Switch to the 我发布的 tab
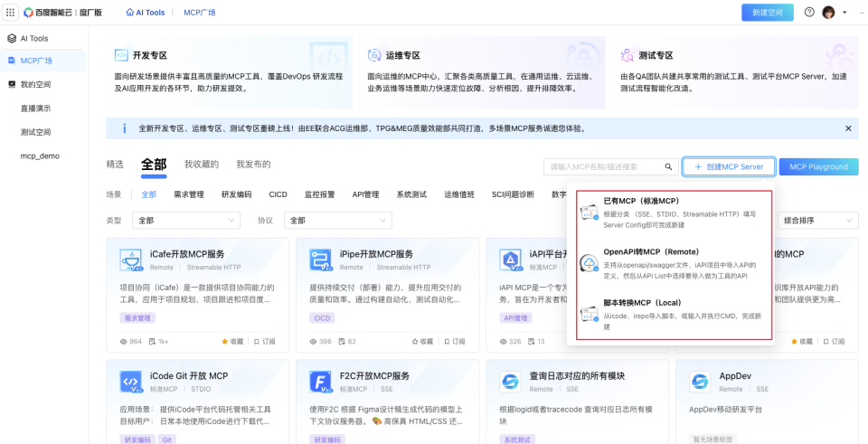This screenshot has height=444, width=868. point(253,165)
